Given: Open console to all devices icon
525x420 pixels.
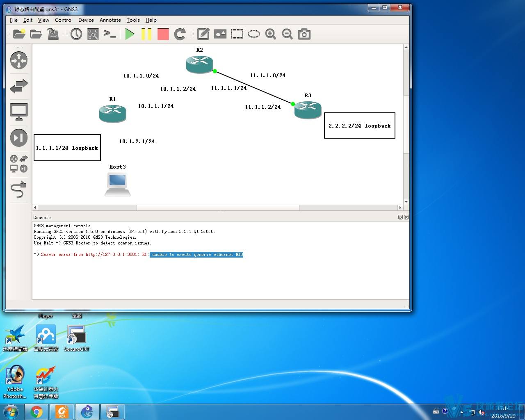Looking at the screenshot, I should [110, 34].
